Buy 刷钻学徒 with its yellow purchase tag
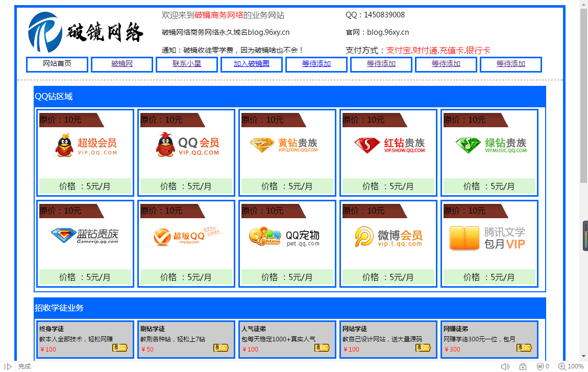This screenshot has width=588, height=372. pos(221,348)
